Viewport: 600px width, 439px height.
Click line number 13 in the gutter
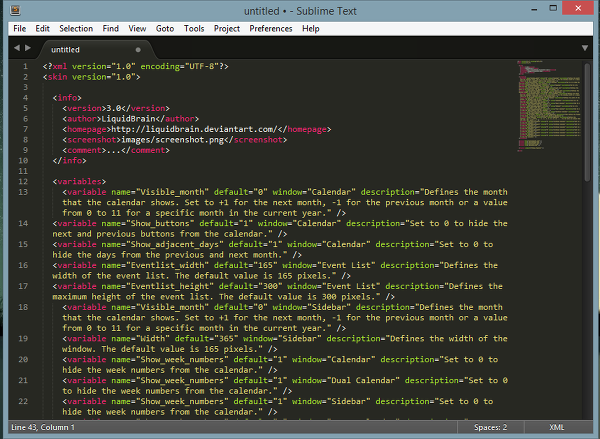(23, 192)
